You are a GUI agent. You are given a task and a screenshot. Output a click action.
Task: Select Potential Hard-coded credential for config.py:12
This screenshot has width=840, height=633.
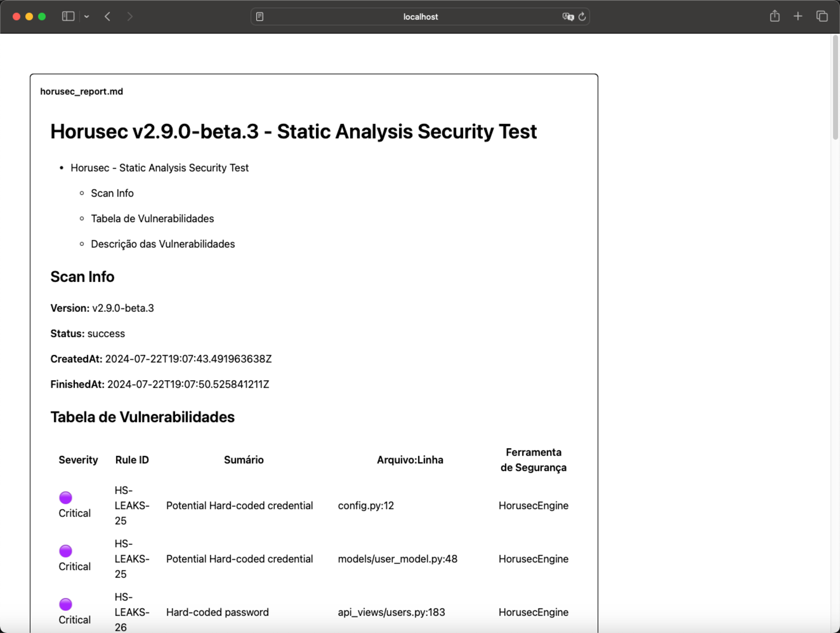coord(239,505)
